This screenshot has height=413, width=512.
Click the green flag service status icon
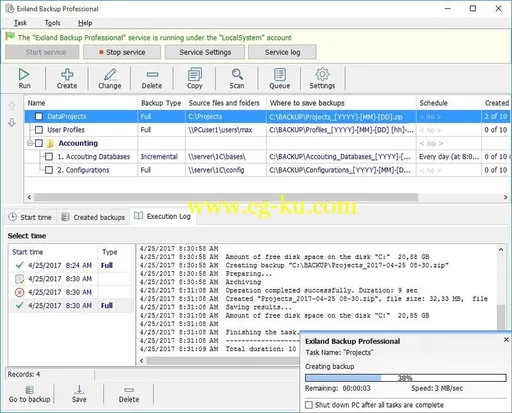pyautogui.click(x=10, y=36)
